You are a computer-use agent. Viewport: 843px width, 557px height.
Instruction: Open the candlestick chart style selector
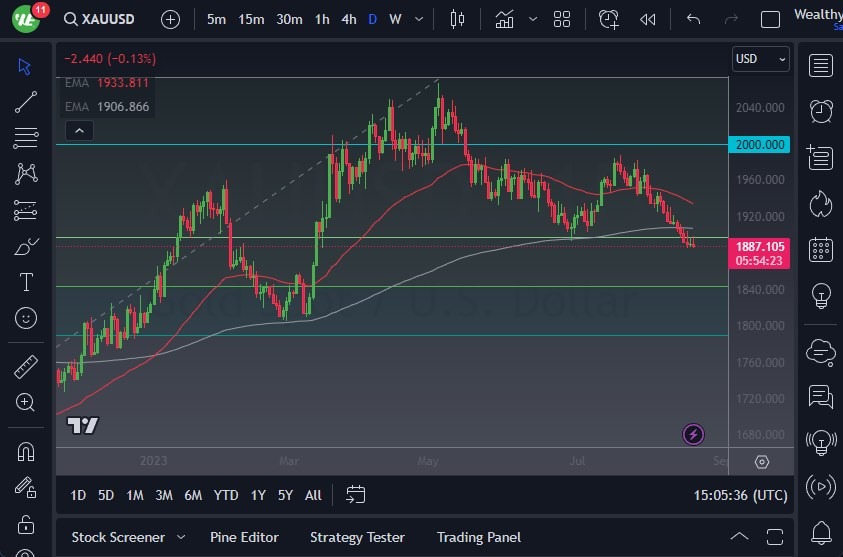(x=458, y=19)
